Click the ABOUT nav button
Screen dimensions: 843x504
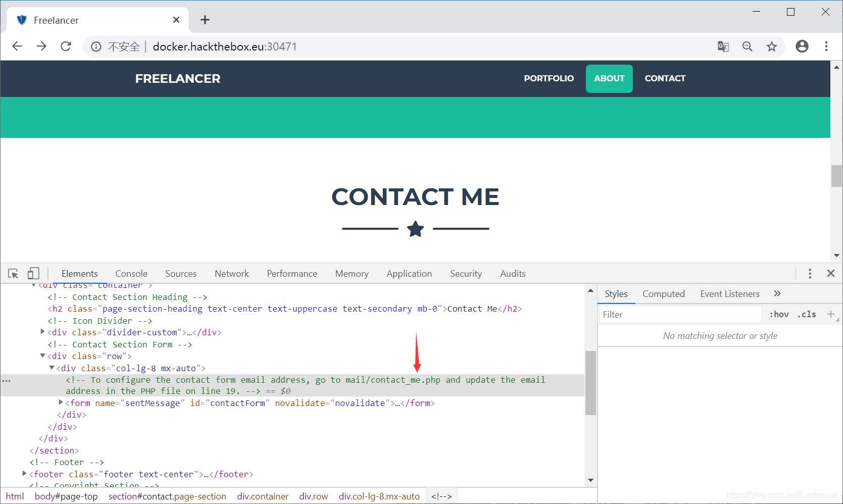click(x=609, y=78)
